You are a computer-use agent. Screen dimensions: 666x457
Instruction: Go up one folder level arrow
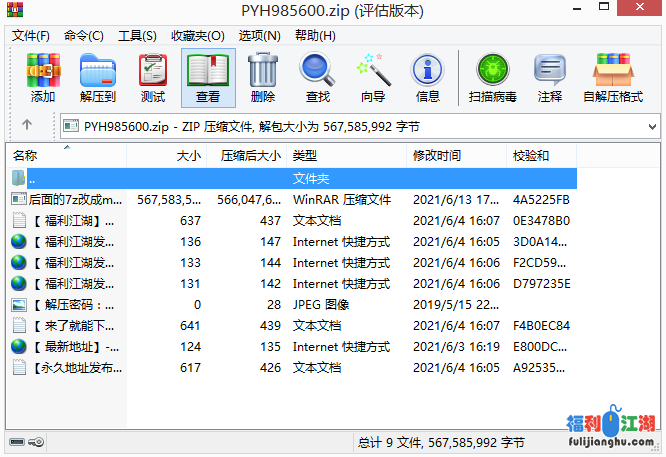tap(27, 126)
